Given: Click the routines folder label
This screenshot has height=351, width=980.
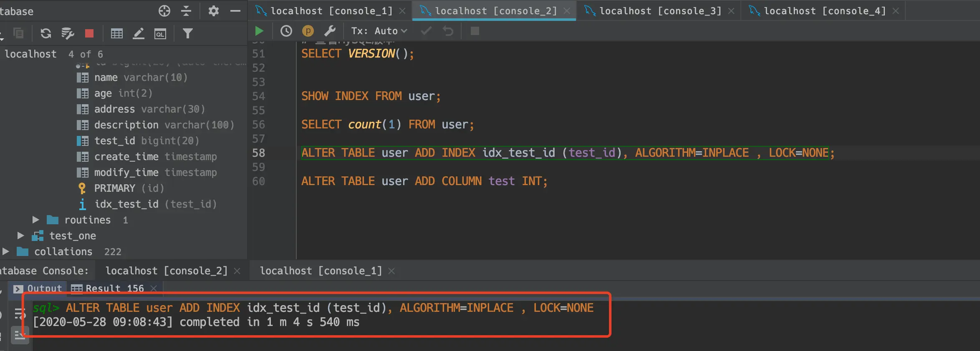Looking at the screenshot, I should click(88, 220).
